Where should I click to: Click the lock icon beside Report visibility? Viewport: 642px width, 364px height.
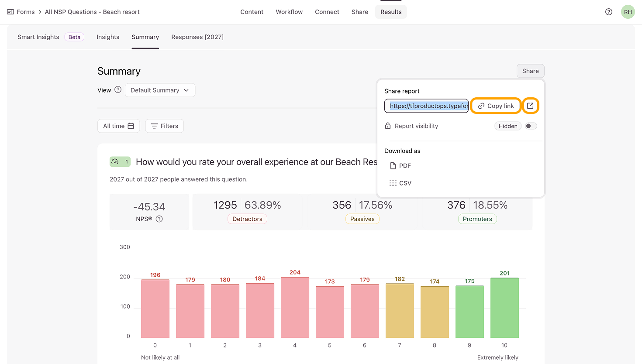(x=387, y=126)
